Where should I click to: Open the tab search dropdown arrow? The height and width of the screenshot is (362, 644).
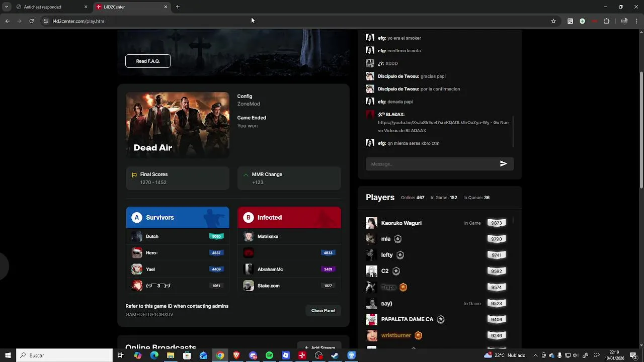[6, 7]
